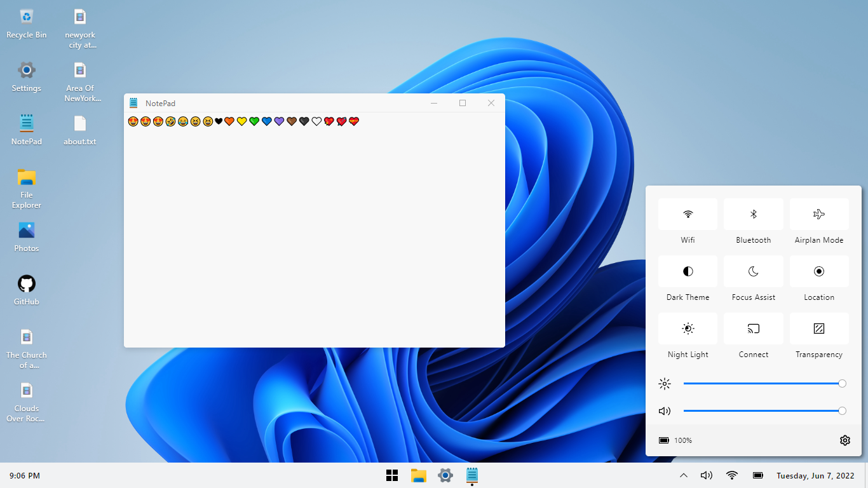Open the GitHub desktop icon
The image size is (868, 488).
(x=27, y=284)
